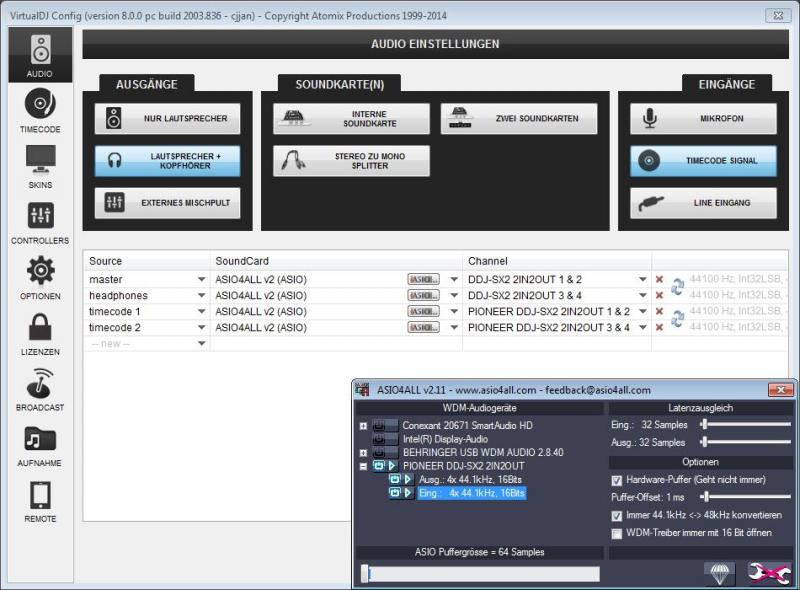800x590 pixels.
Task: Toggle the BEHRINGER USB WDM AUDIO device
Action: point(384,452)
